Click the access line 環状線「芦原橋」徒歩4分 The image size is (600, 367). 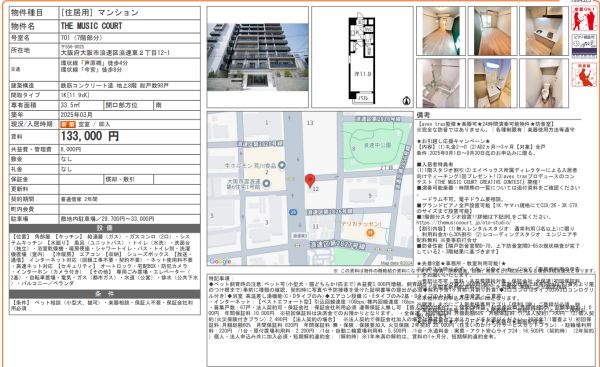click(94, 63)
